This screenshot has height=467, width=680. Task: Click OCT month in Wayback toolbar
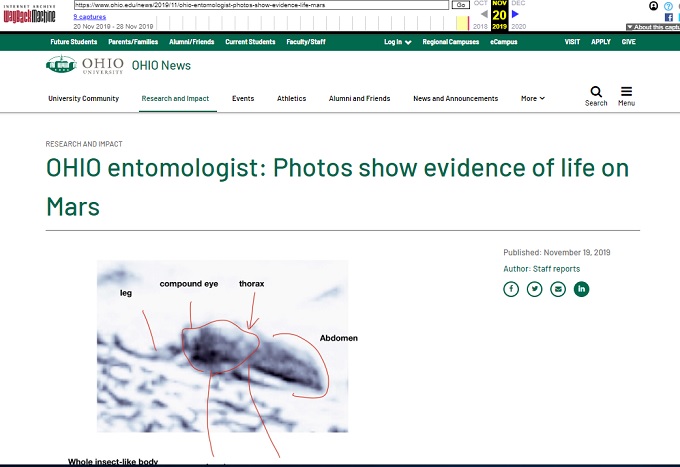tap(481, 3)
